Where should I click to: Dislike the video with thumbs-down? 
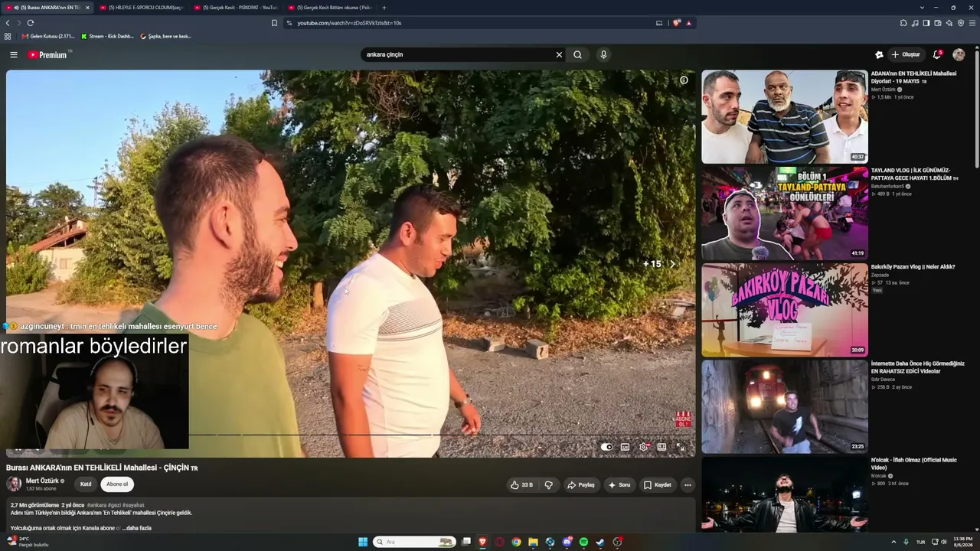(x=549, y=484)
